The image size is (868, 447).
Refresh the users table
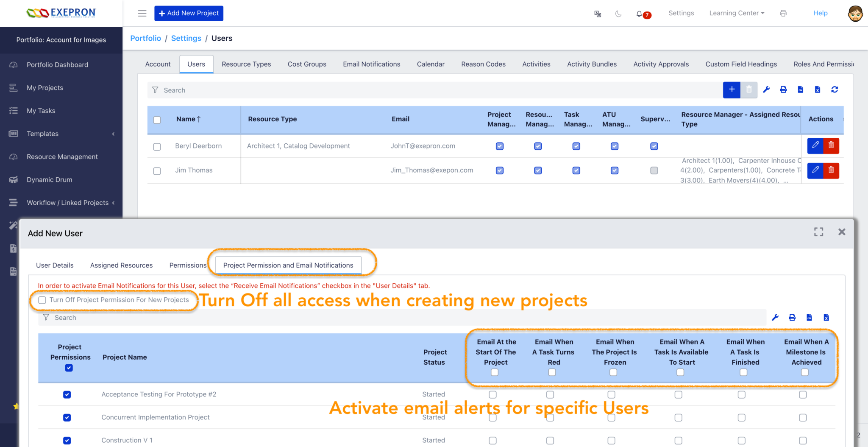coord(835,89)
